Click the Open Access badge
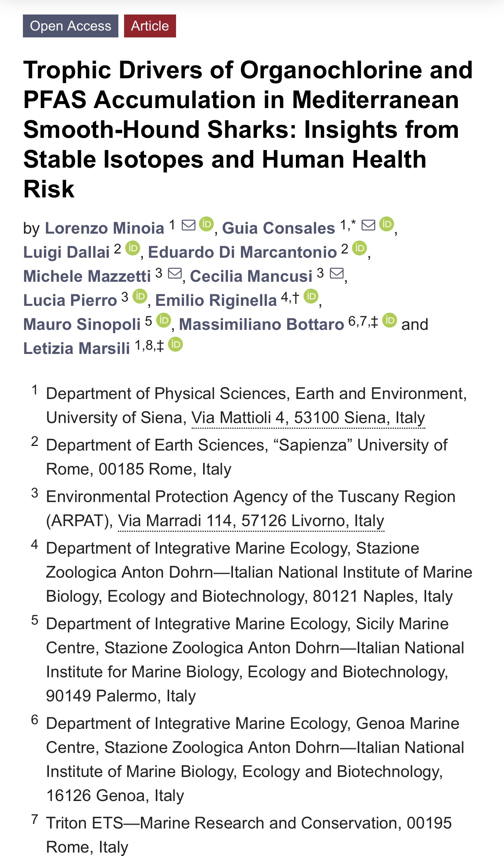504x856 pixels. [71, 26]
